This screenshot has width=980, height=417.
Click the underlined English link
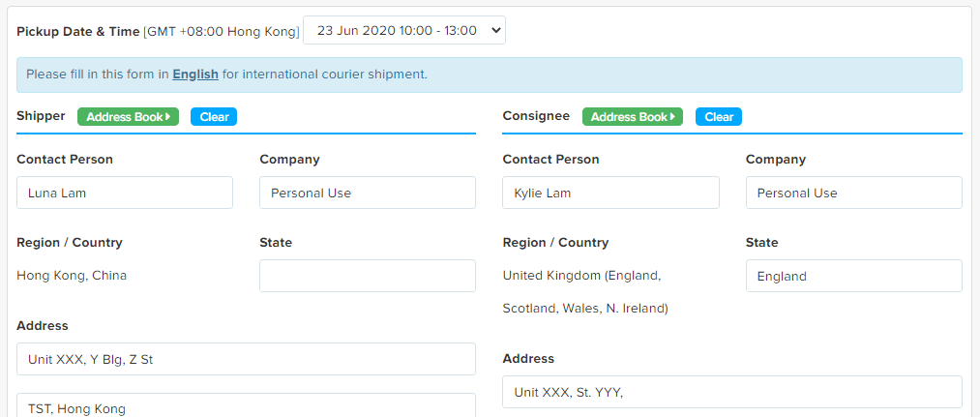[195, 74]
